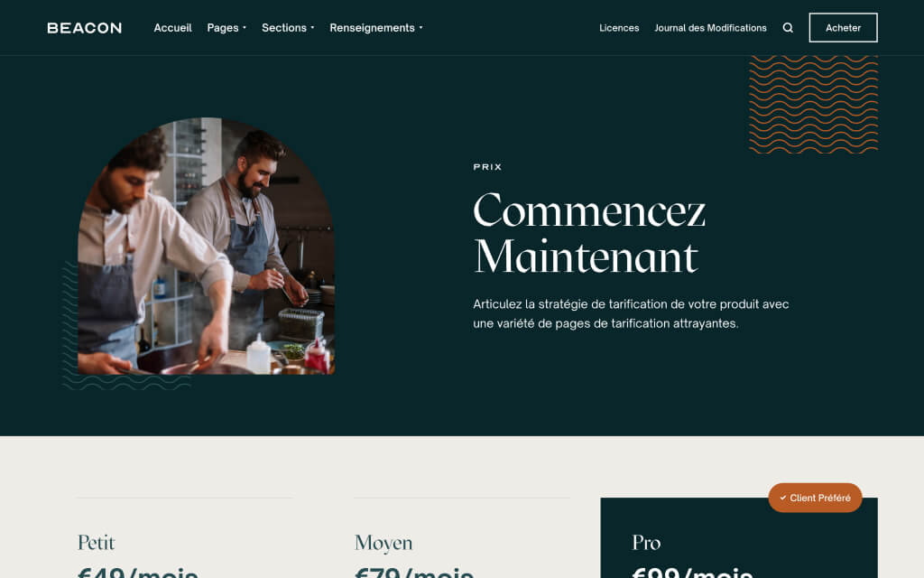
Task: Click the arched chefs photo
Action: tap(207, 246)
